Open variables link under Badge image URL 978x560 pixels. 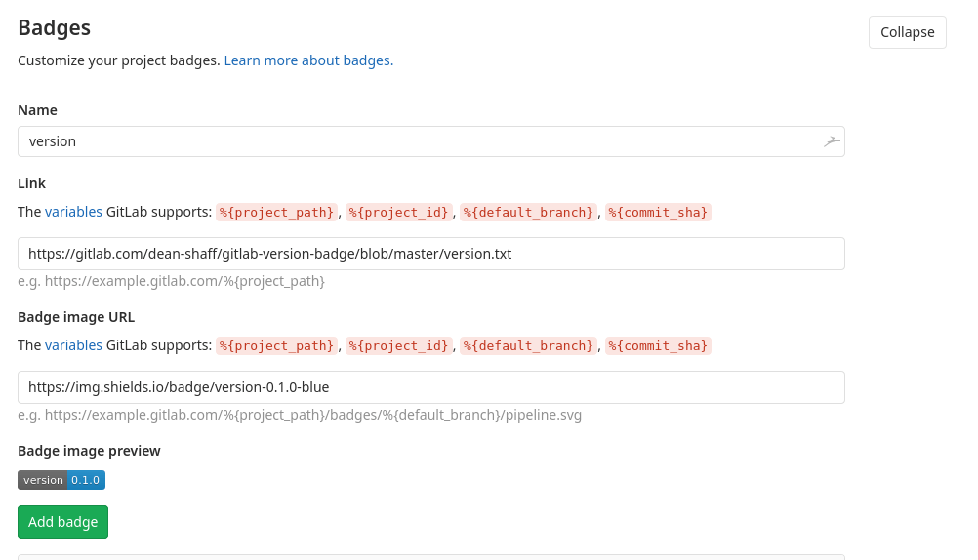point(73,345)
